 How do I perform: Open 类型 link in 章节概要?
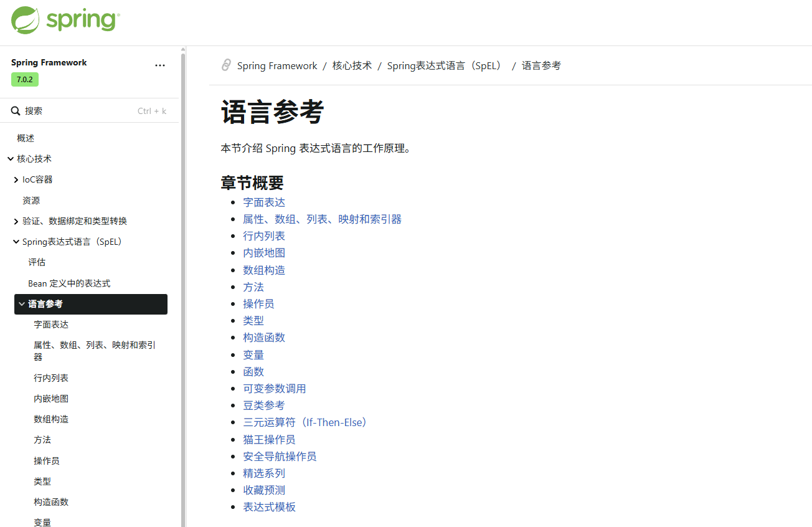click(x=253, y=321)
